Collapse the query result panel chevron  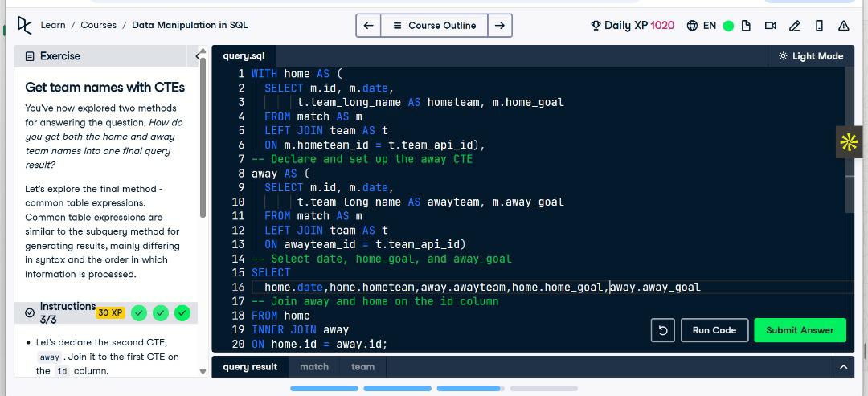tap(844, 367)
